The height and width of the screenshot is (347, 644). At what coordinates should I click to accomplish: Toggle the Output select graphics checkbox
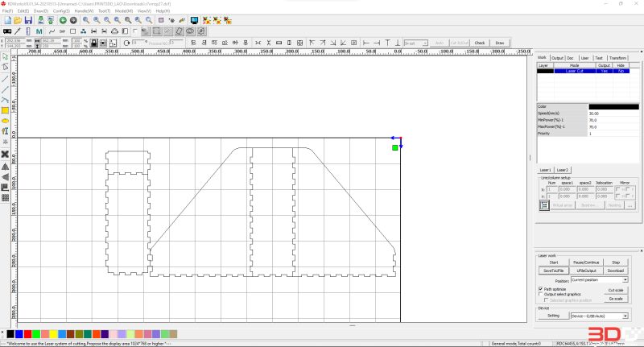[540, 295]
